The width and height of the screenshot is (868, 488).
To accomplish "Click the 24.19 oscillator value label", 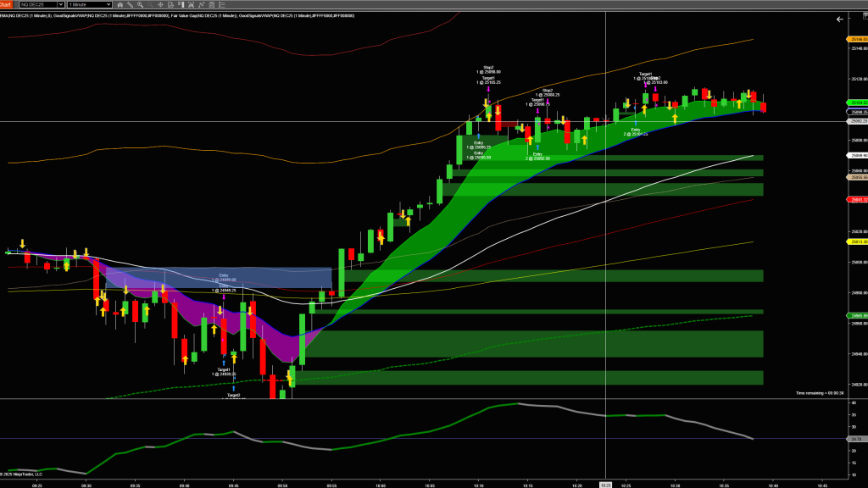I will pyautogui.click(x=856, y=439).
